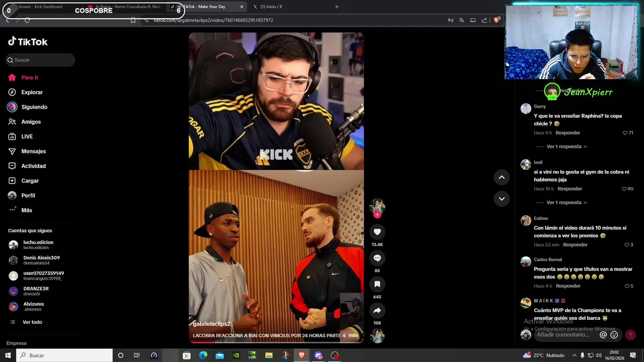
Task: Insert a mention with @ icon
Action: pyautogui.click(x=603, y=335)
